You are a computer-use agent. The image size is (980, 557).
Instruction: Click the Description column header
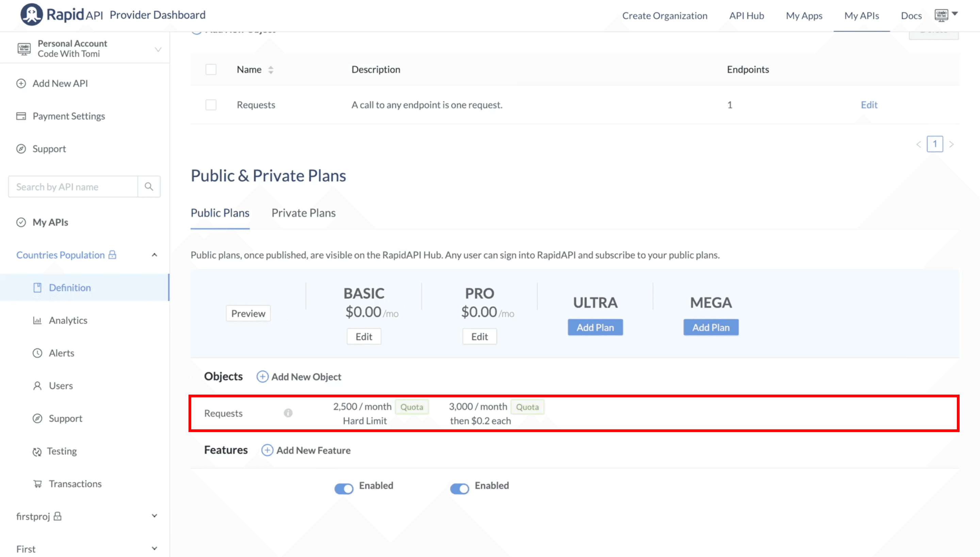tap(376, 69)
